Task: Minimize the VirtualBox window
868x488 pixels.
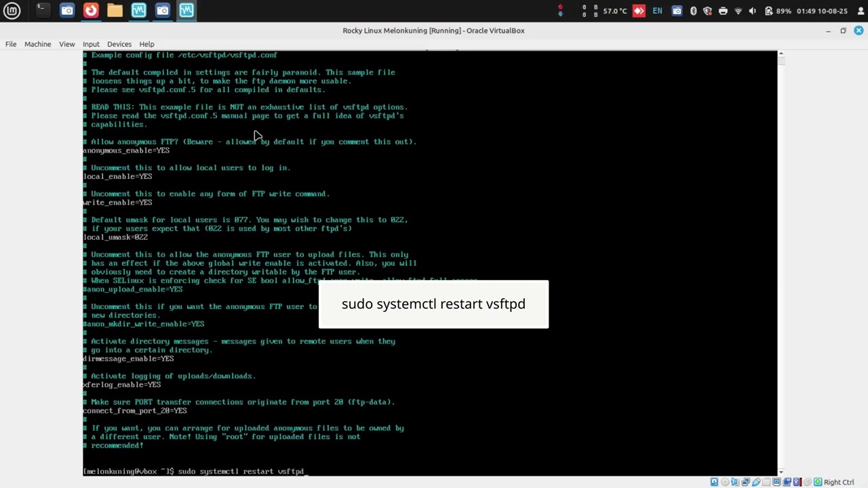Action: click(x=828, y=30)
